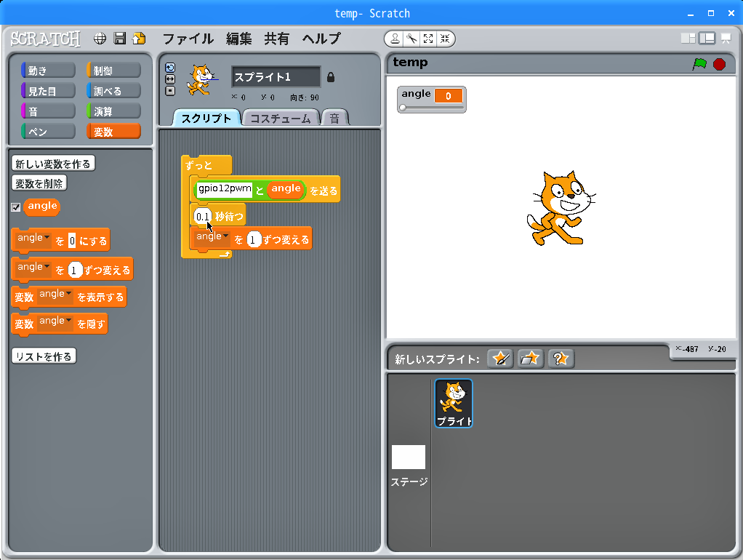Click the share project icon
This screenshot has width=743, height=560.
[x=139, y=39]
